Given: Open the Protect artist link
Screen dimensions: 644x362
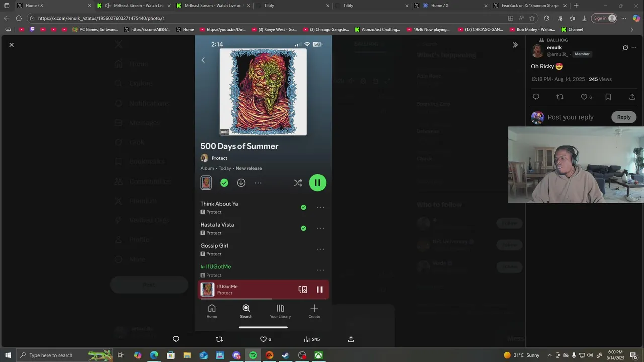Looking at the screenshot, I should pos(219,158).
